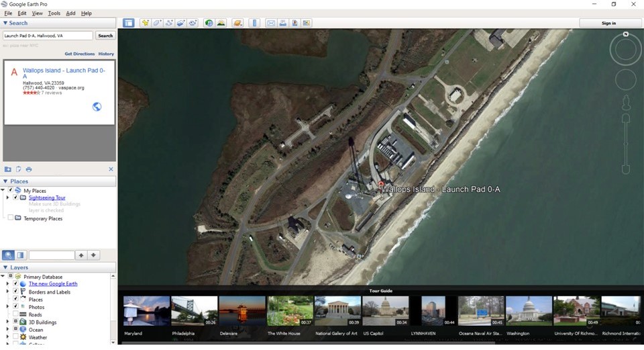Expand the 3D Buildings layer
This screenshot has width=644, height=350.
7,322
